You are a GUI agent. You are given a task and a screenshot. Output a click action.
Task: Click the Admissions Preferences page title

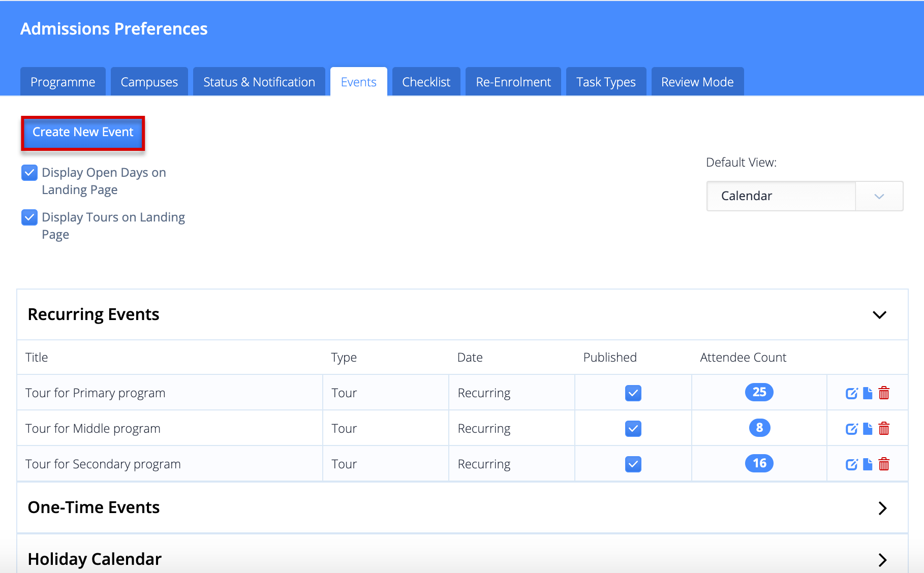point(114,29)
